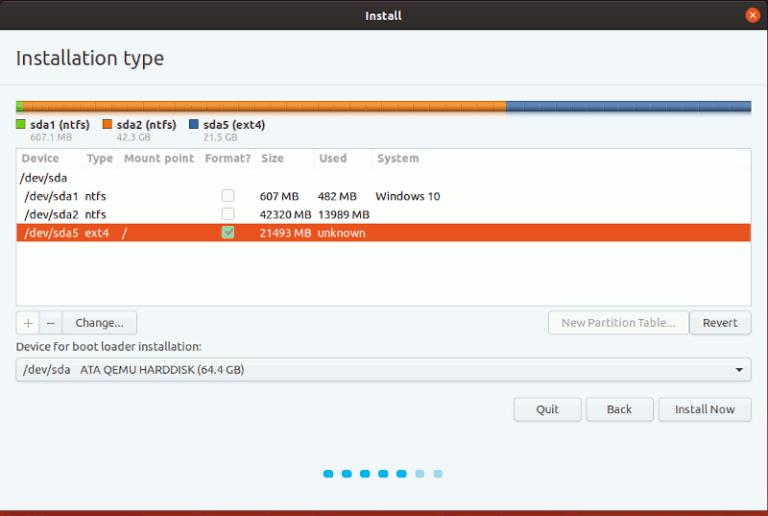This screenshot has height=516, width=768.
Task: Select the /dev/sda1 ntfs row
Action: (x=384, y=196)
